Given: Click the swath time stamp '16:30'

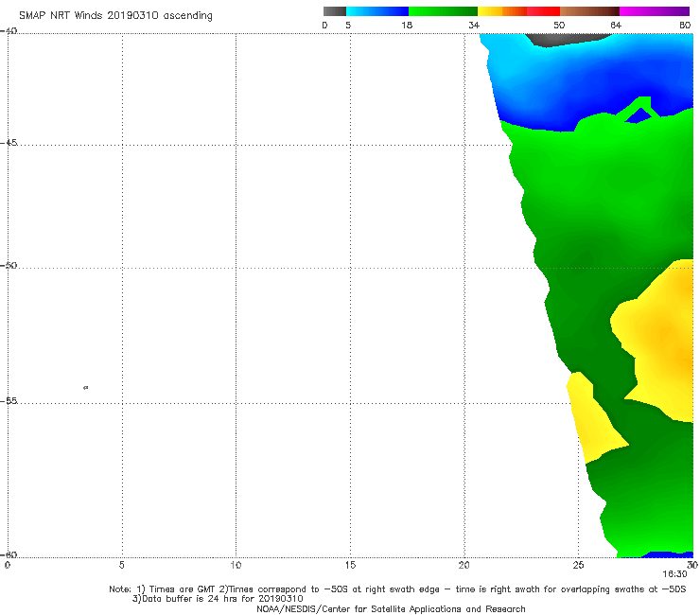Looking at the screenshot, I should point(674,574).
